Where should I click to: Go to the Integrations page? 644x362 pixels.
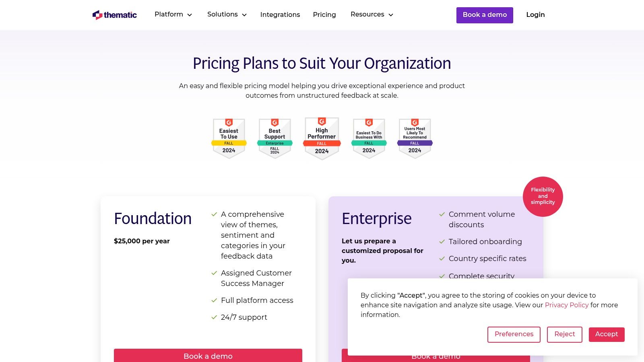(x=280, y=14)
